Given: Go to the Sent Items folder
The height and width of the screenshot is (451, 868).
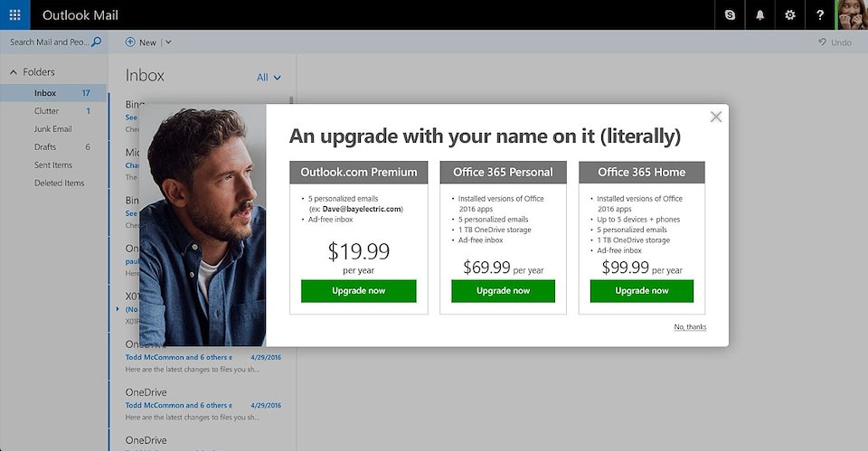Looking at the screenshot, I should pos(52,164).
